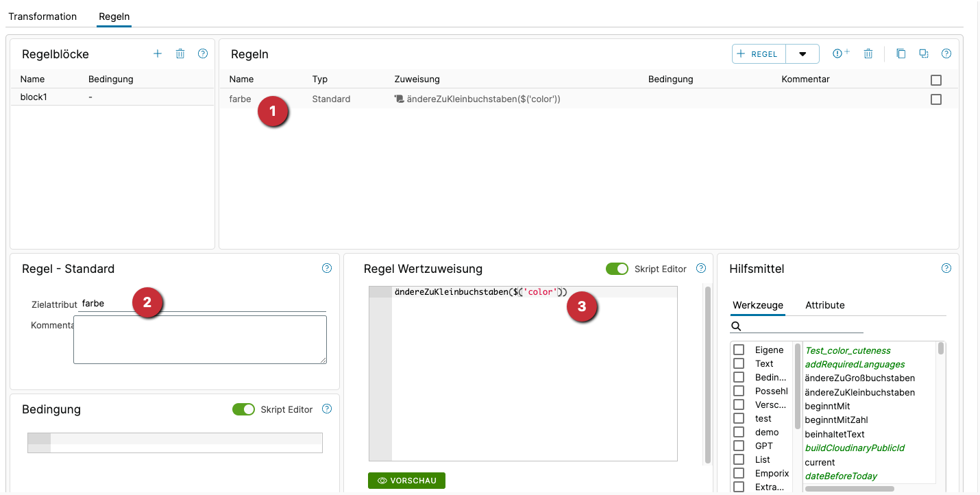Add a new Regelblock with plus icon

click(158, 53)
